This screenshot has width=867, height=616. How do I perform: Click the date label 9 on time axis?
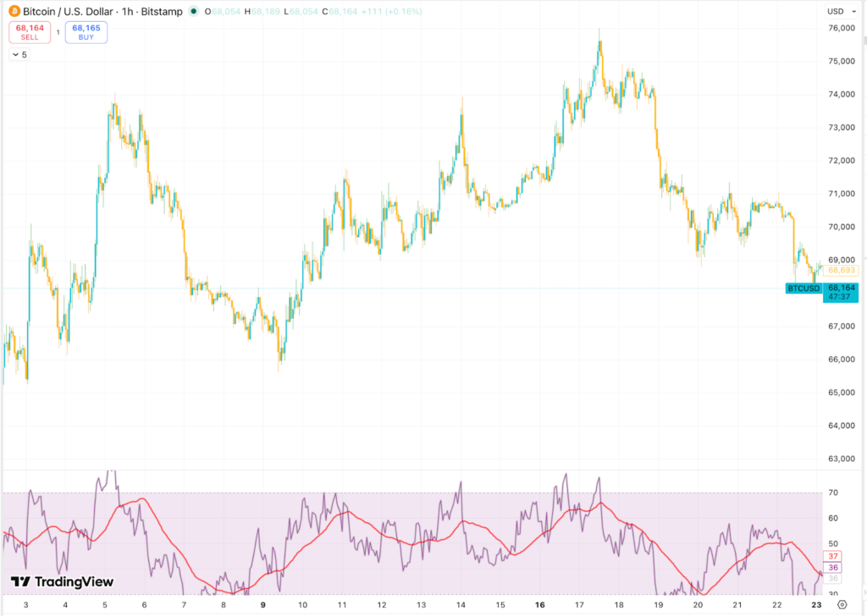(262, 606)
